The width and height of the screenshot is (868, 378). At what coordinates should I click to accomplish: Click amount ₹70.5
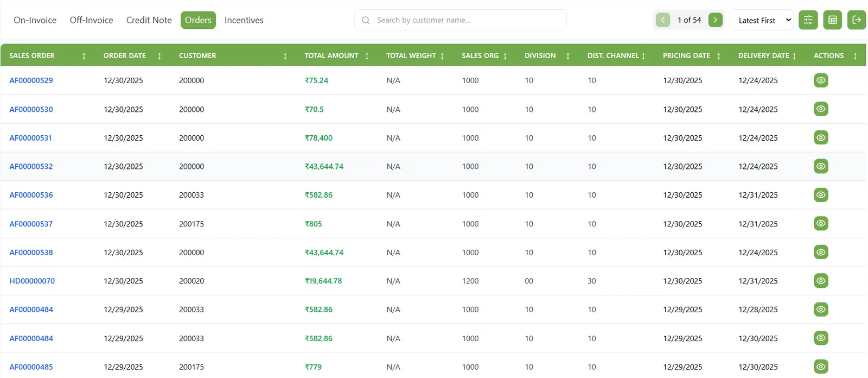pos(314,109)
